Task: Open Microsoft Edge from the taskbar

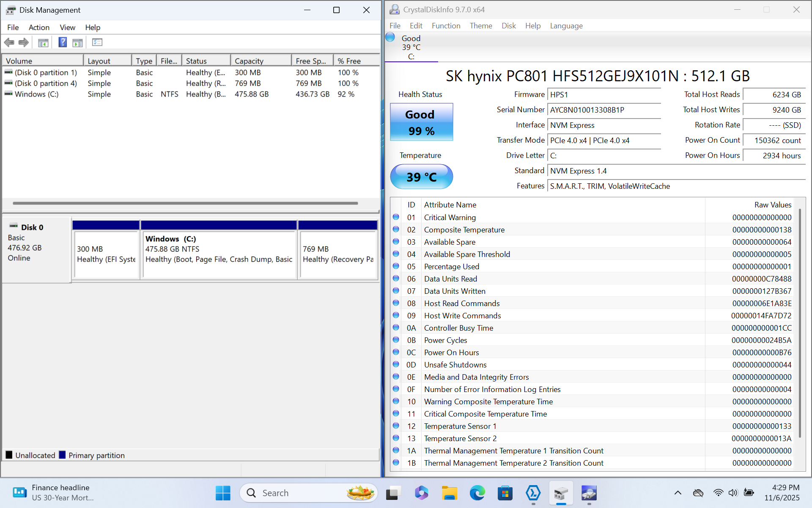Action: click(477, 493)
